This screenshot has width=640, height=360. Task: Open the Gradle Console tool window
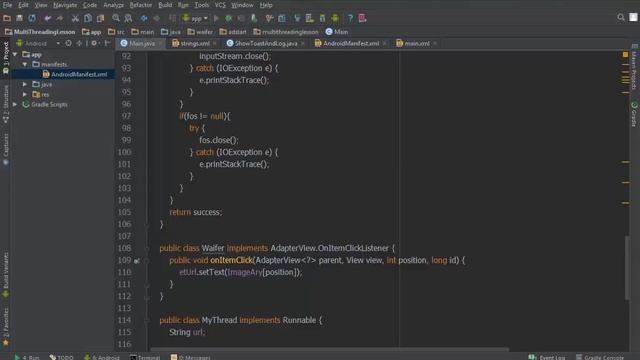600,357
